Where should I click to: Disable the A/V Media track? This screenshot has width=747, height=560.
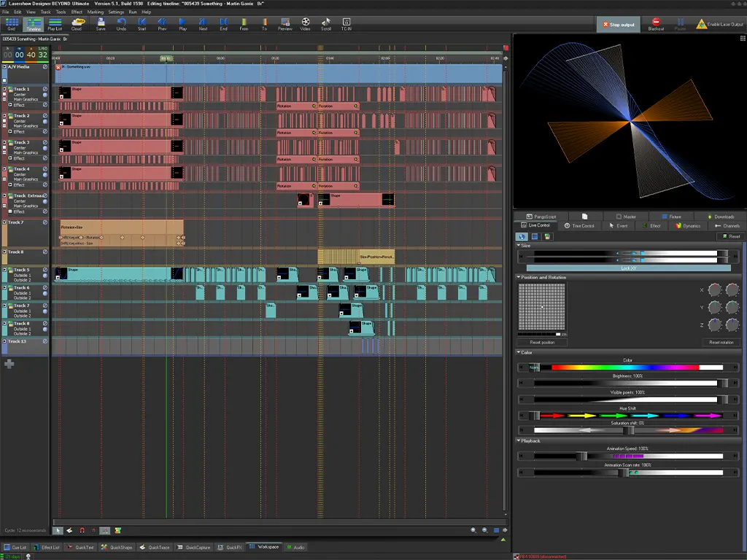pyautogui.click(x=45, y=67)
